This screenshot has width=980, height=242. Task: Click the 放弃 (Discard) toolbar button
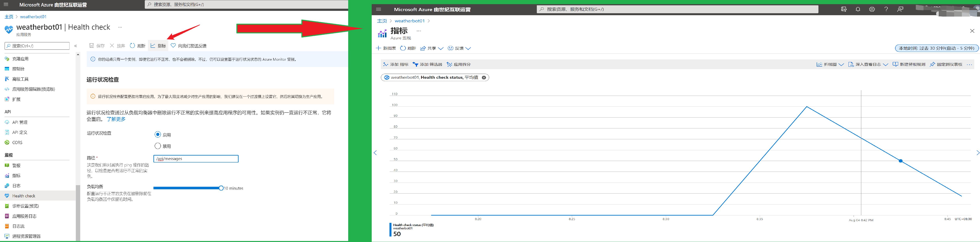pos(118,46)
